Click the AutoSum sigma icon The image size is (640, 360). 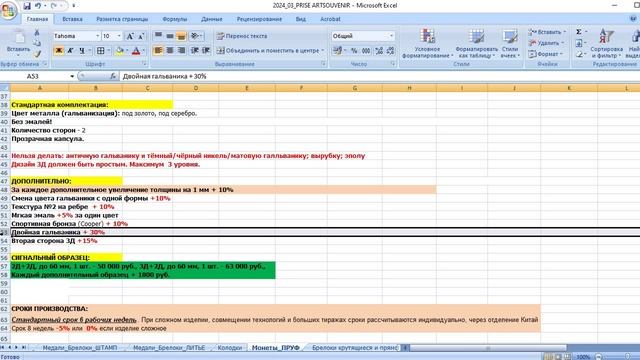(x=579, y=32)
